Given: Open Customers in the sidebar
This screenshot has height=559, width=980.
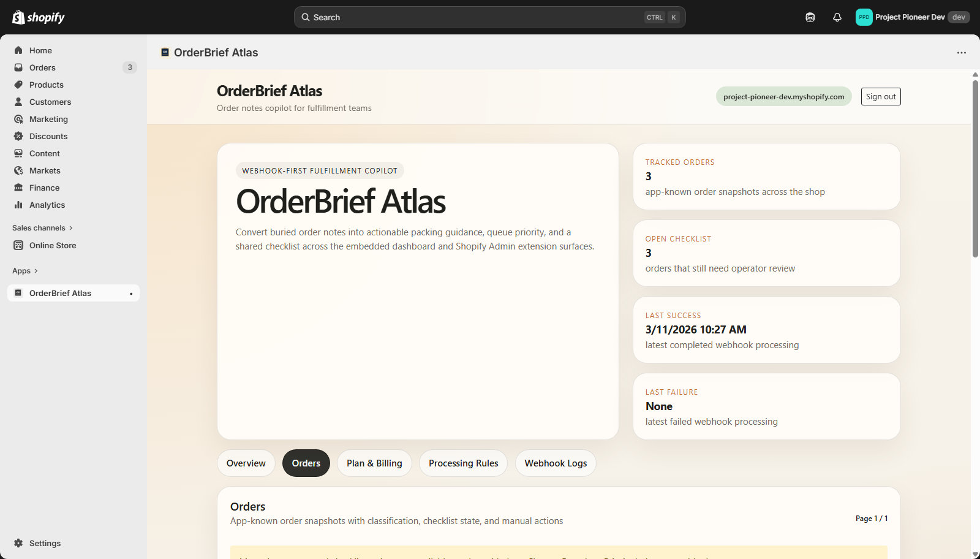Looking at the screenshot, I should (73, 102).
